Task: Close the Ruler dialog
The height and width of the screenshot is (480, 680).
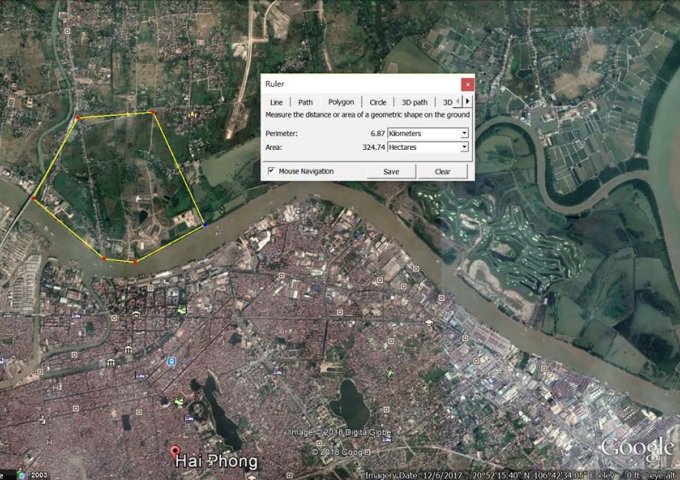Action: [x=466, y=85]
